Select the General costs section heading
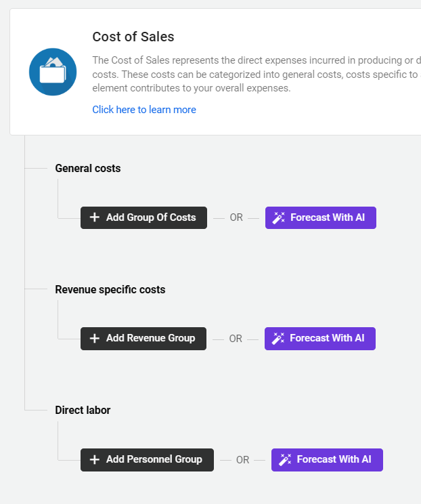This screenshot has height=504, width=421. pos(88,168)
